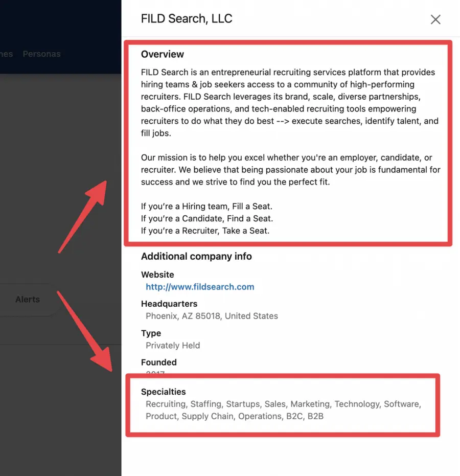This screenshot has height=476, width=460.
Task: Click the overview mission statement paragraph
Action: tap(286, 169)
